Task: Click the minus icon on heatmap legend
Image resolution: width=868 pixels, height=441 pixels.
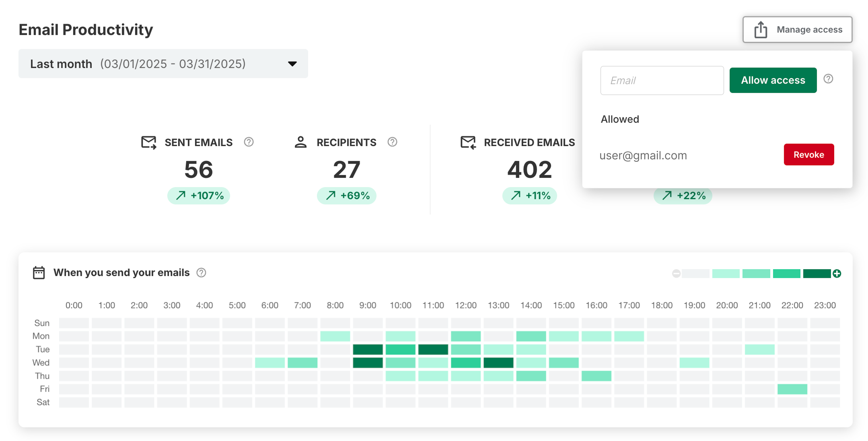Action: coord(676,274)
